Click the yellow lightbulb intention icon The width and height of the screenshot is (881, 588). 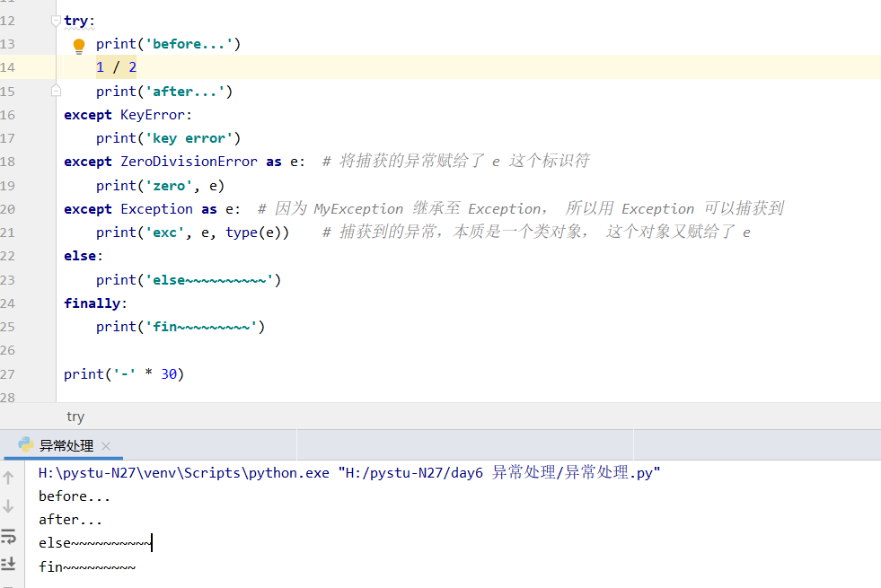(x=78, y=45)
